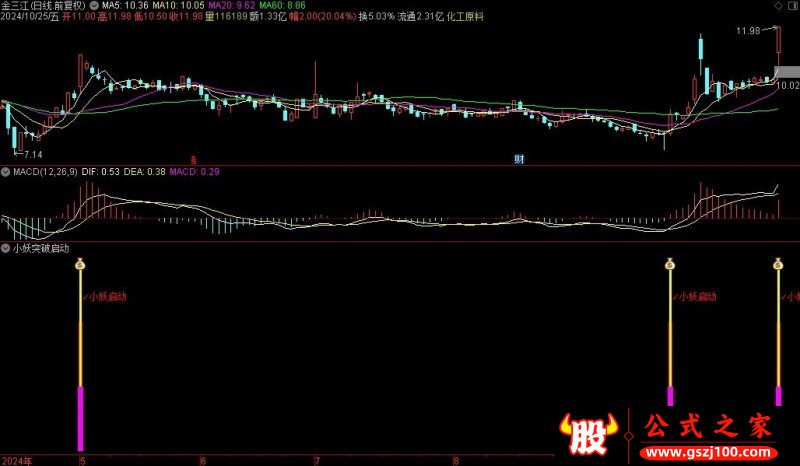Click the volume value 量116189

point(227,16)
